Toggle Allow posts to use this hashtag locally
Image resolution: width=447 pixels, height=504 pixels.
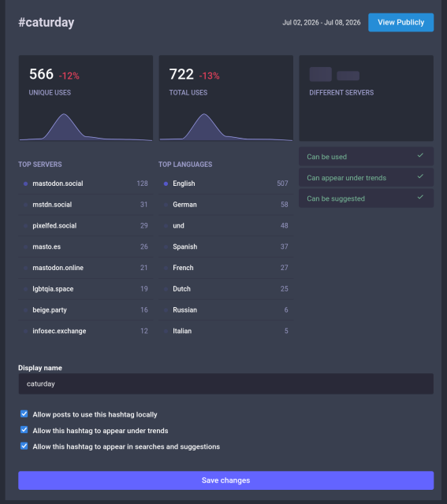pos(24,414)
